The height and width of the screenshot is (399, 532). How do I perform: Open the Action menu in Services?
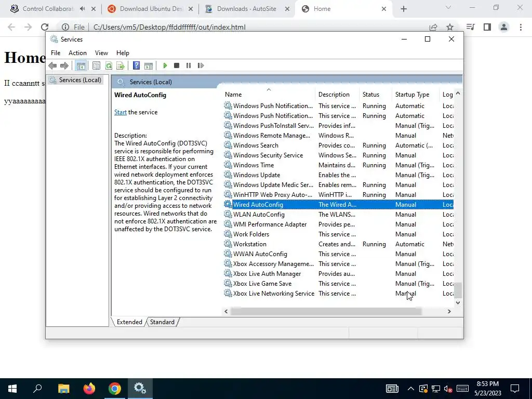pos(78,53)
